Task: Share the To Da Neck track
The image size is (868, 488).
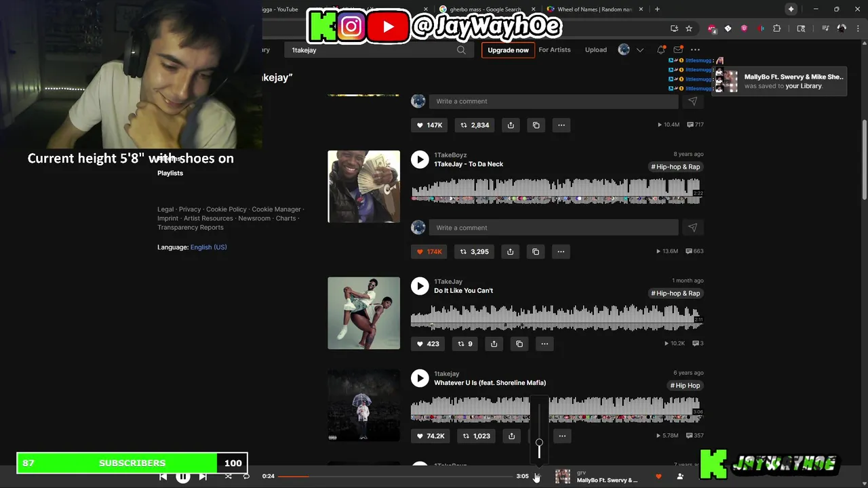Action: tap(511, 251)
